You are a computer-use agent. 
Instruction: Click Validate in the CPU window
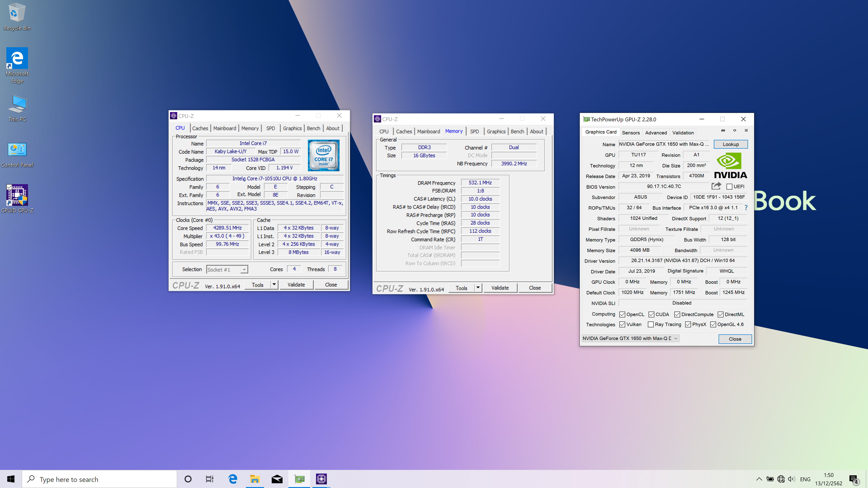[296, 285]
